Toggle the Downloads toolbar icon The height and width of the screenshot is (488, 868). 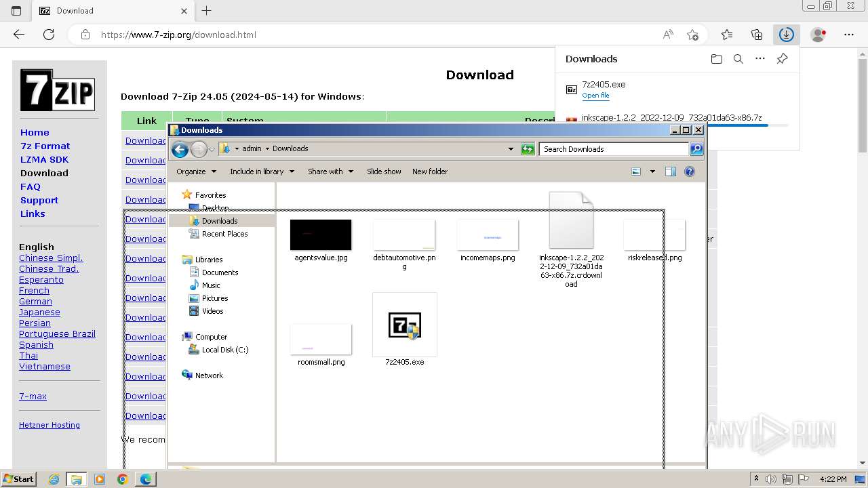point(787,35)
